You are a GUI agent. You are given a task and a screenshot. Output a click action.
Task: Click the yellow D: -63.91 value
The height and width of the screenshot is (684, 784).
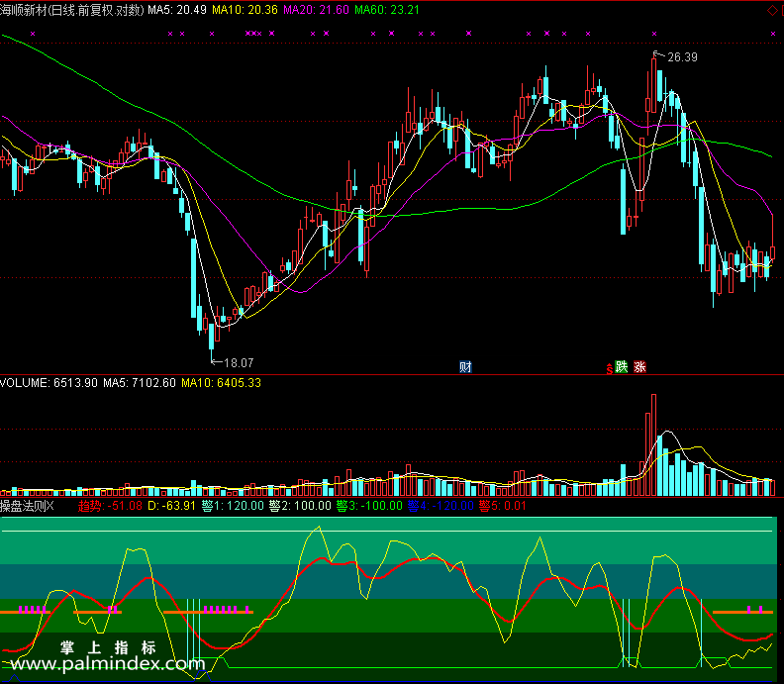[x=171, y=506]
